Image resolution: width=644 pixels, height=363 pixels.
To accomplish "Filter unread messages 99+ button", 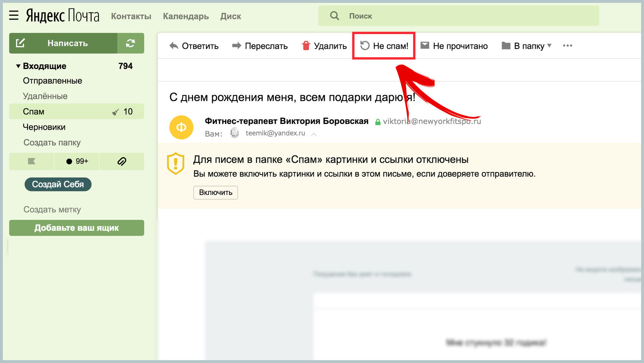I will [x=77, y=161].
